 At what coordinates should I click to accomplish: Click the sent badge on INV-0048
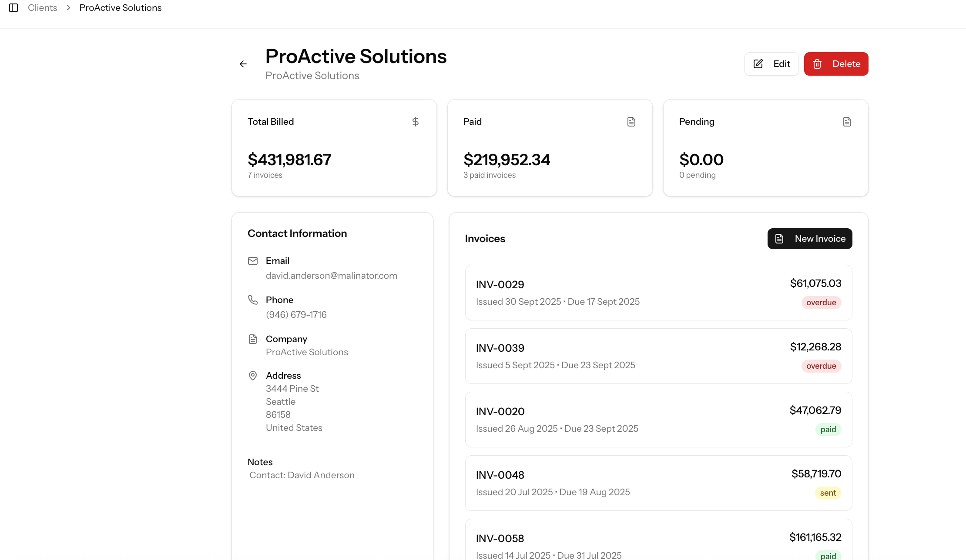[828, 493]
